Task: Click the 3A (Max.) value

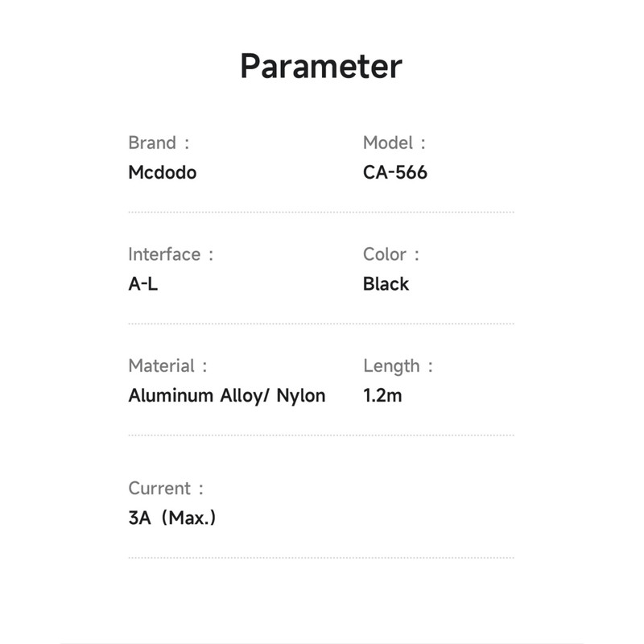Action: point(172,518)
